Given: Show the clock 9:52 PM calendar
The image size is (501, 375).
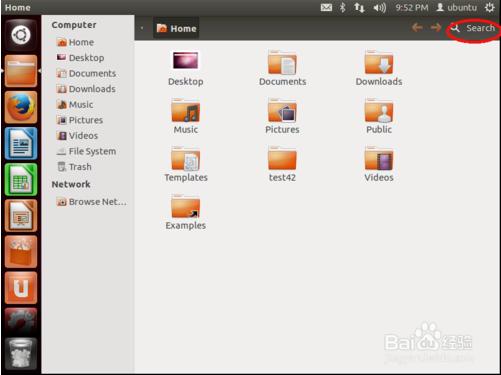Looking at the screenshot, I should [x=412, y=7].
